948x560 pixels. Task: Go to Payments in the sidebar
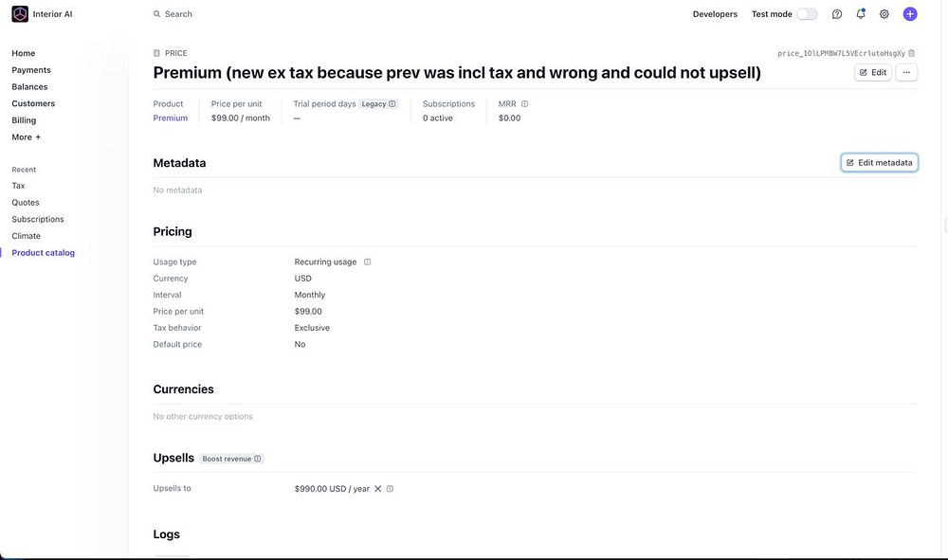pyautogui.click(x=31, y=70)
